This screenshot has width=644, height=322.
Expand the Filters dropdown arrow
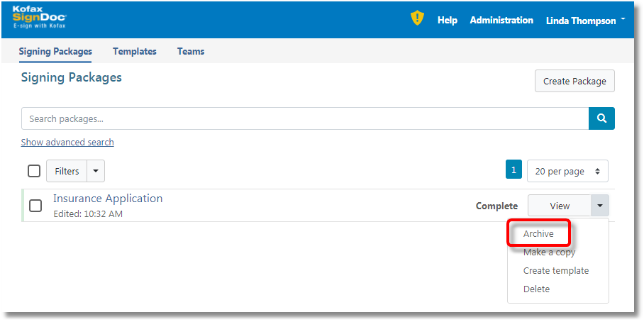tap(96, 171)
